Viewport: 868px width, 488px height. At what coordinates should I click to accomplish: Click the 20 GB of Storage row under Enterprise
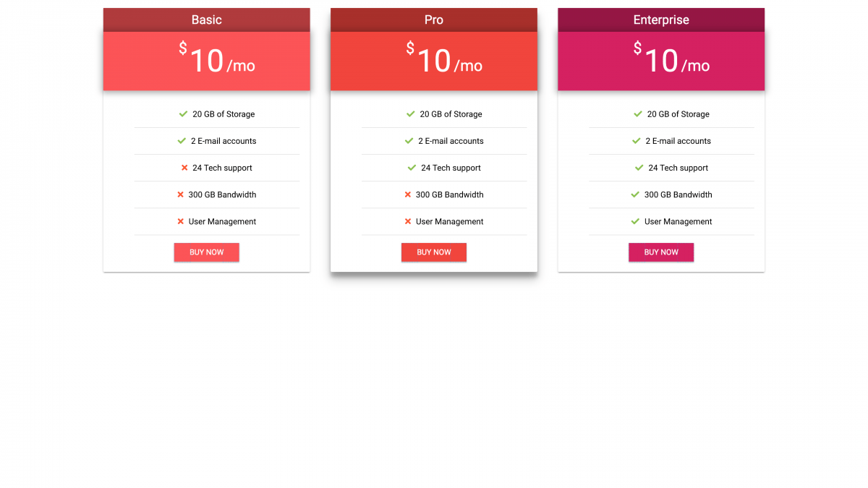(x=671, y=114)
